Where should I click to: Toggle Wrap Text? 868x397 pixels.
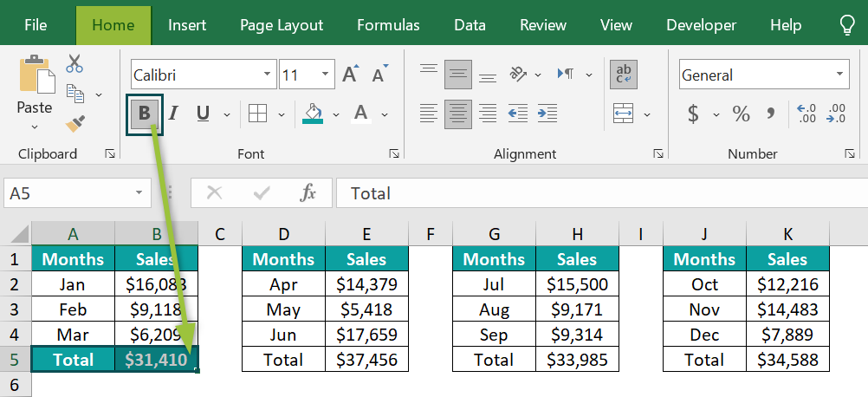(x=624, y=74)
